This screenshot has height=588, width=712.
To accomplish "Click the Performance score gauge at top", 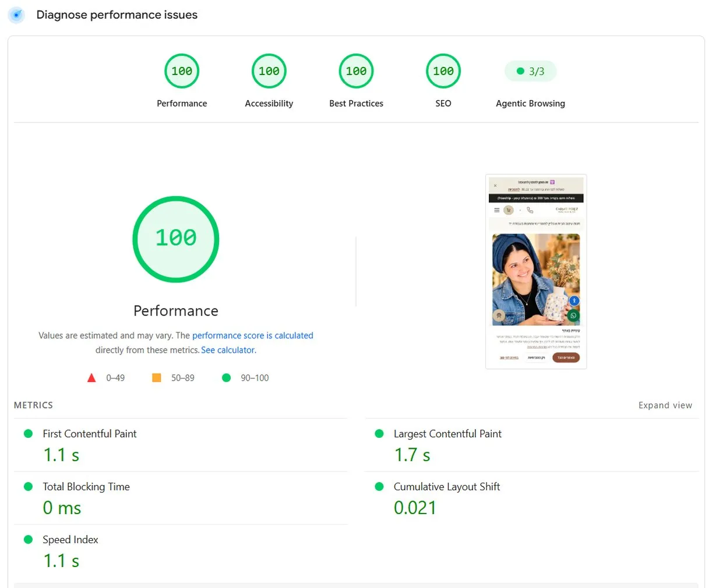I will [182, 71].
